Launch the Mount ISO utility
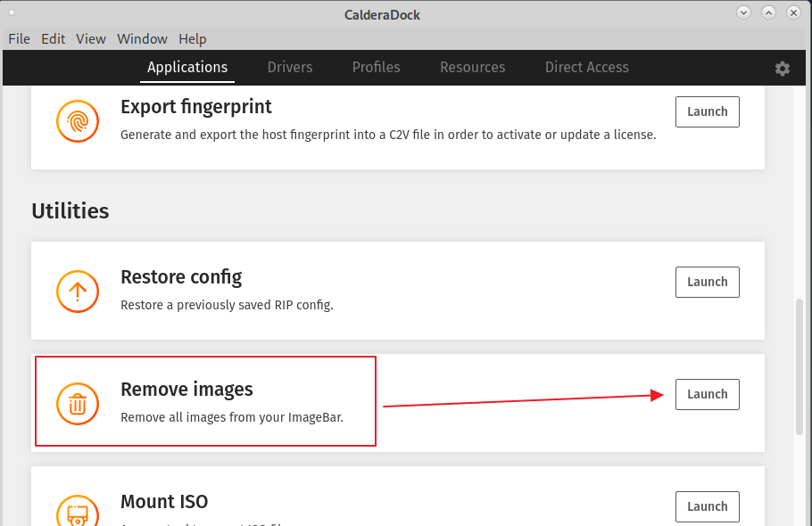This screenshot has height=526, width=812. [x=707, y=506]
